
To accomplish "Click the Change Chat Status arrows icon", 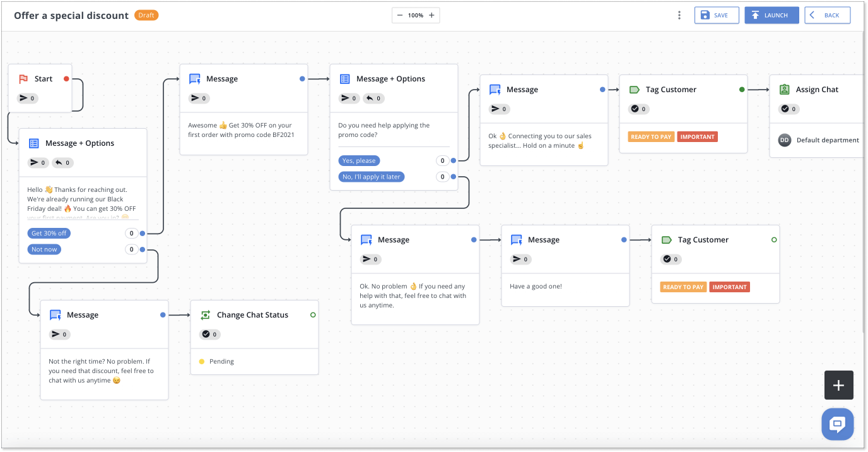I will [x=206, y=315].
